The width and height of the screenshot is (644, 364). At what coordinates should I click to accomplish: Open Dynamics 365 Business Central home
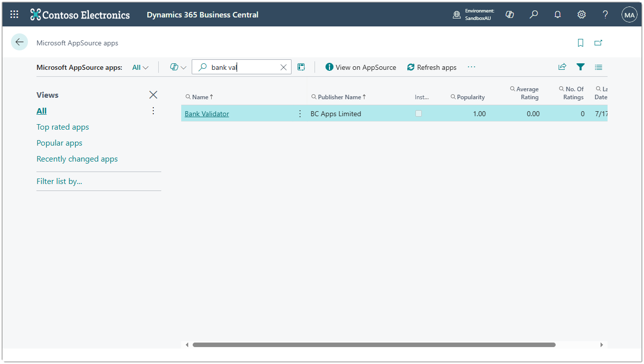[x=203, y=14]
